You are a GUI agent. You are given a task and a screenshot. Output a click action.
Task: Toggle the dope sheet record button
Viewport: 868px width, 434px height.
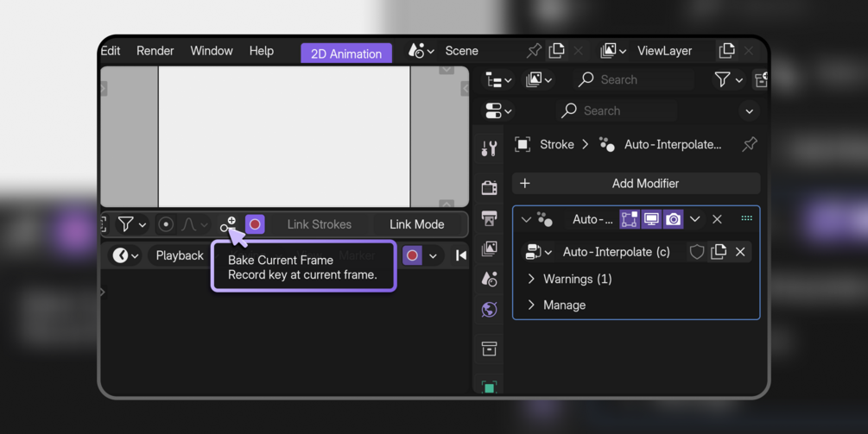click(255, 224)
